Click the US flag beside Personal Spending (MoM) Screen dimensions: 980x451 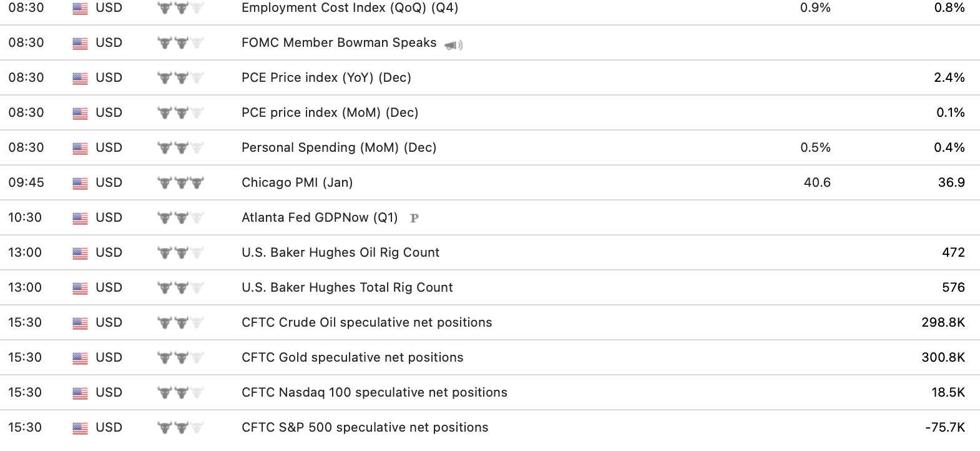coord(80,148)
